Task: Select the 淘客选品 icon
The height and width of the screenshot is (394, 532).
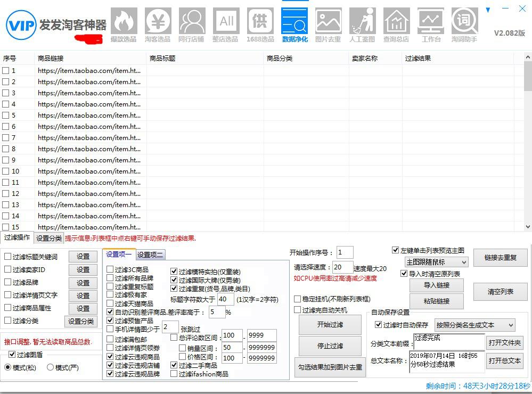Action: [158, 21]
